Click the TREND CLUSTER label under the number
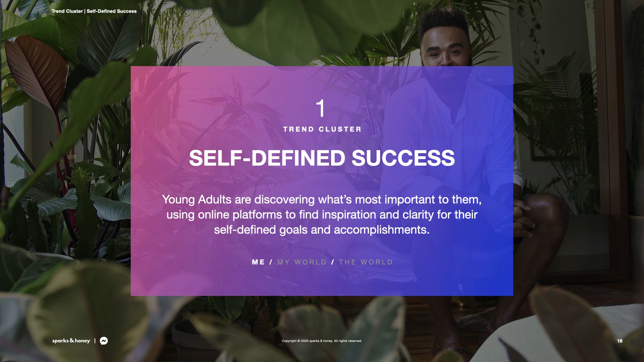 [322, 129]
